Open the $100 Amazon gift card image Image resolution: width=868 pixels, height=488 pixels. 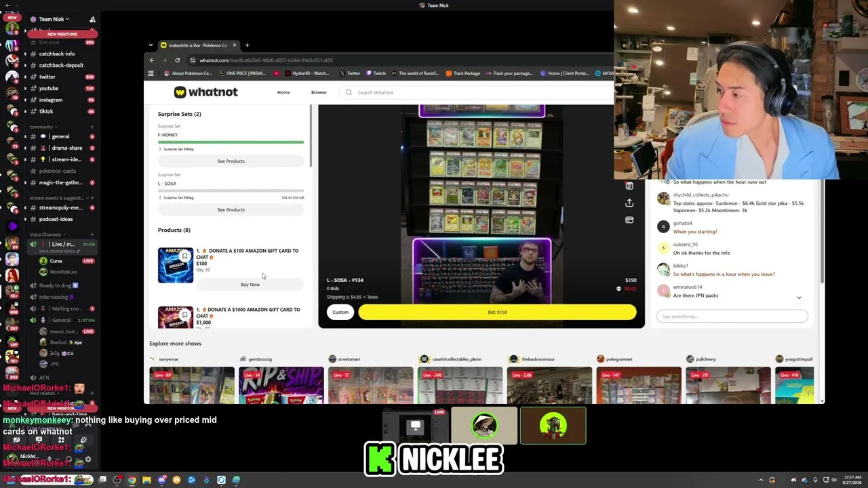point(176,265)
